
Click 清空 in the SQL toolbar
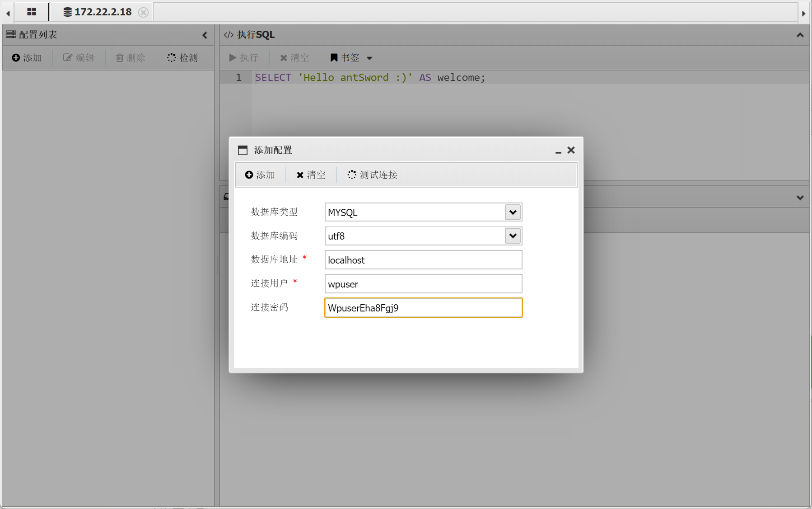(294, 58)
